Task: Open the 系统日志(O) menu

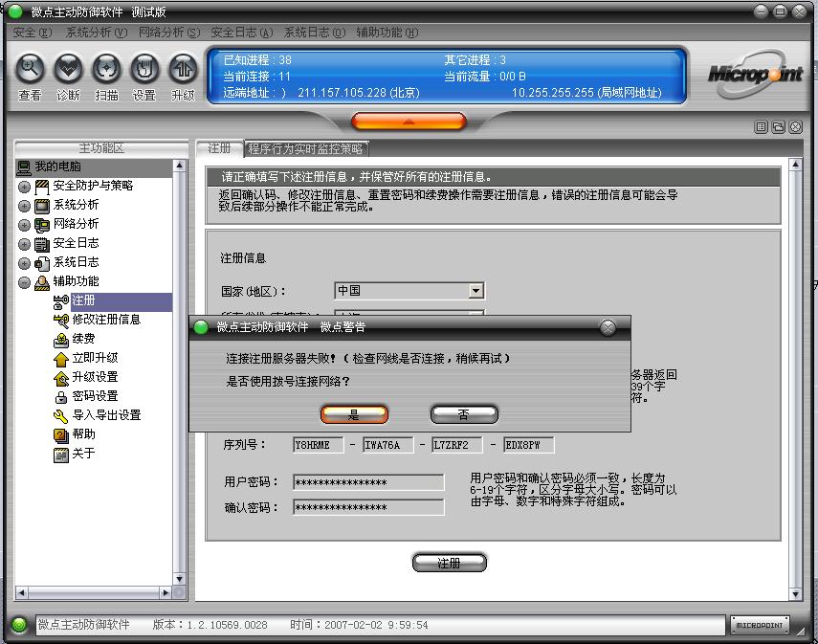Action: tap(315, 33)
